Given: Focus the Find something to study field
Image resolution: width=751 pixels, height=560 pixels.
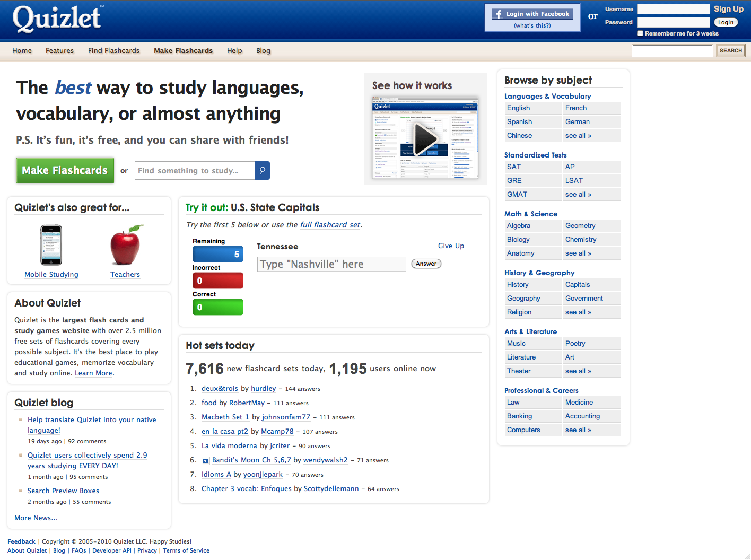Looking at the screenshot, I should point(195,170).
